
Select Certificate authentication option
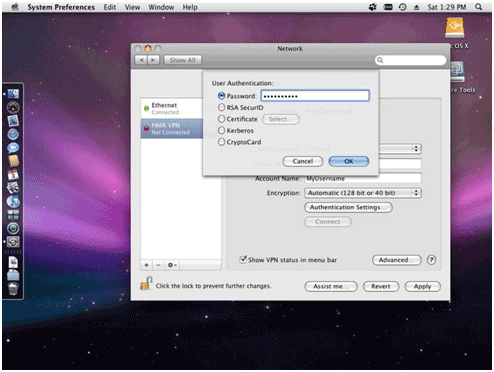[221, 119]
